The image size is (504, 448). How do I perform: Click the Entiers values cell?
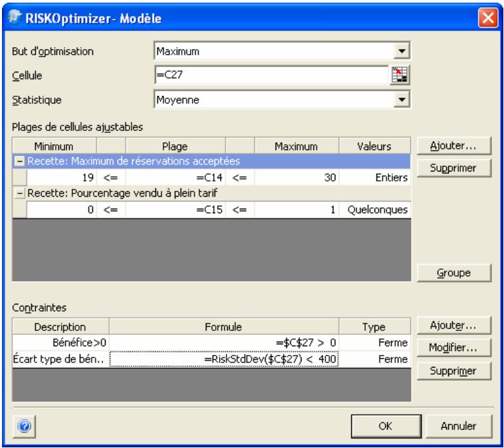tap(375, 177)
